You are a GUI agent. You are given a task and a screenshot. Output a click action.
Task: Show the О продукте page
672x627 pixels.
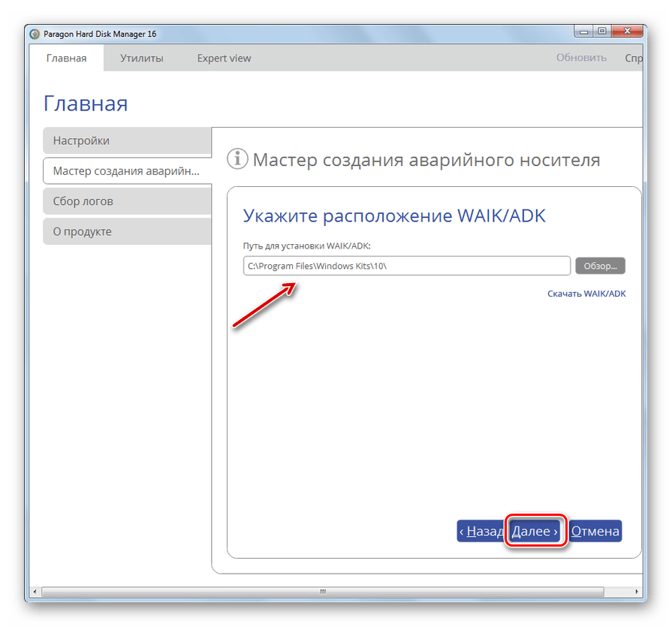126,231
